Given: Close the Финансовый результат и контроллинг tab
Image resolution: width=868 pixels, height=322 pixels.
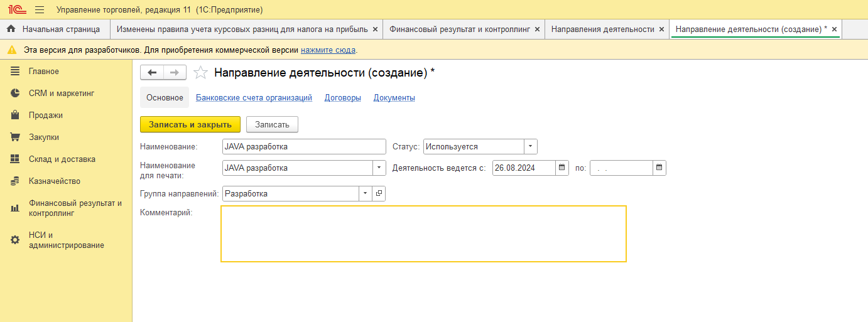Looking at the screenshot, I should coord(536,29).
